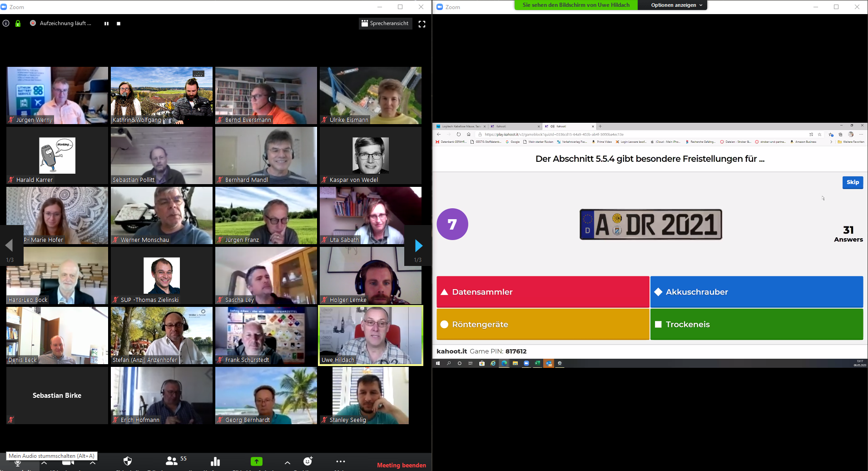Stop the Zoom recording
Viewport: 868px width, 471px height.
click(x=119, y=24)
